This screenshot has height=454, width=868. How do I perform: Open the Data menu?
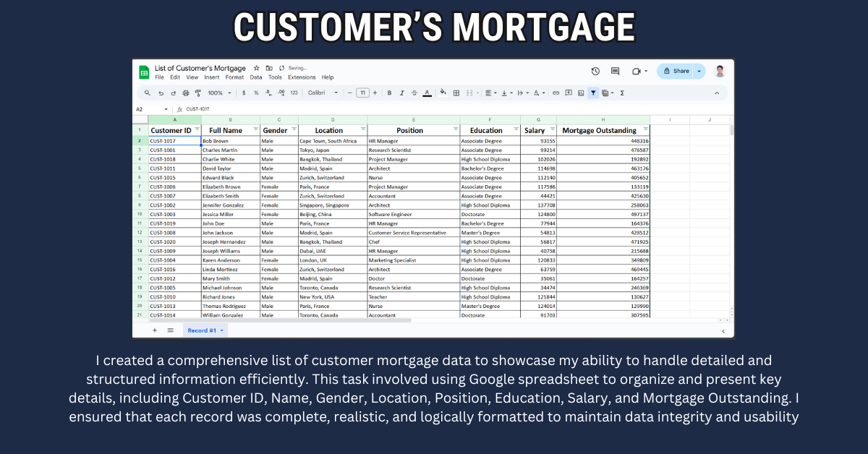click(x=256, y=77)
